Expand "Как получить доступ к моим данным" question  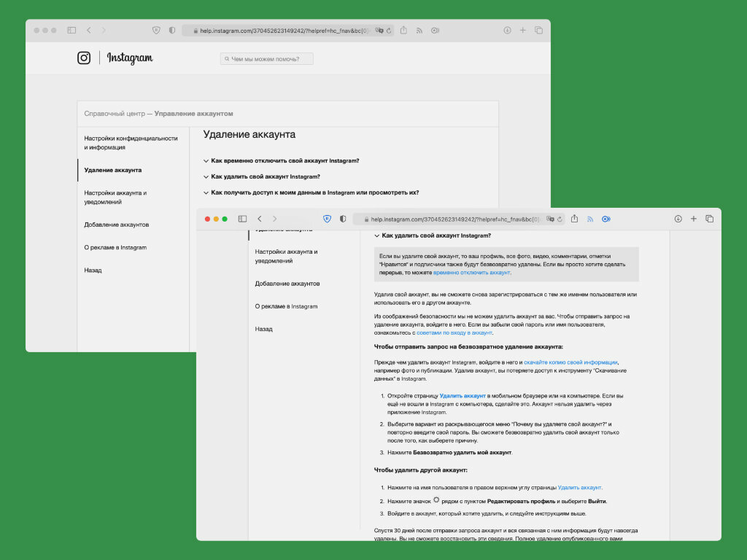point(311,192)
